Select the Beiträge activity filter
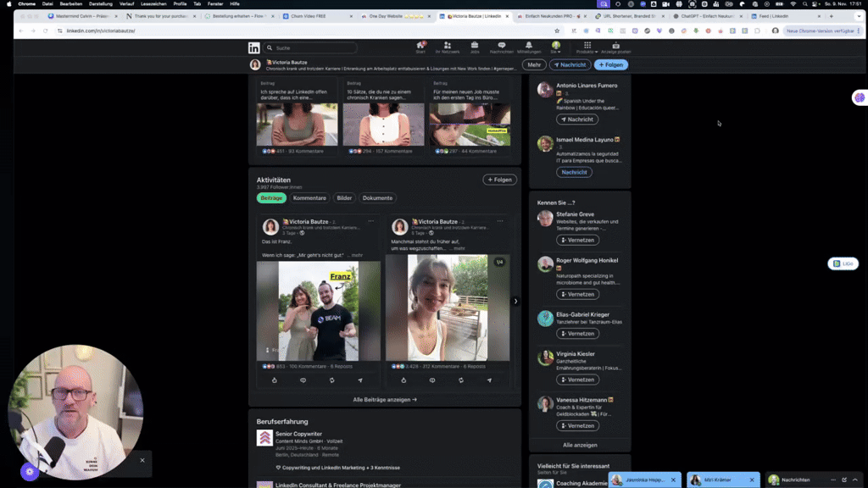 [x=271, y=198]
